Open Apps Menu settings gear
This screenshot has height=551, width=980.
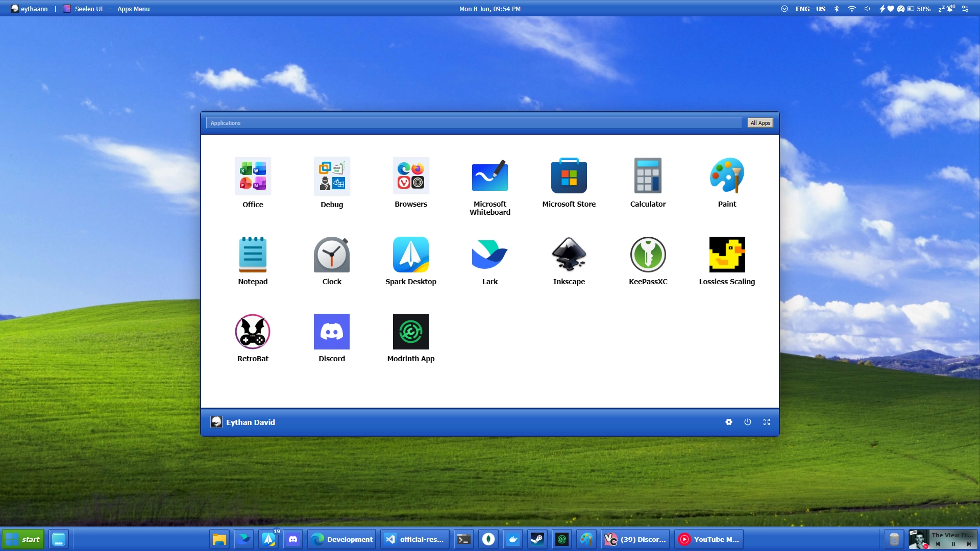[729, 422]
